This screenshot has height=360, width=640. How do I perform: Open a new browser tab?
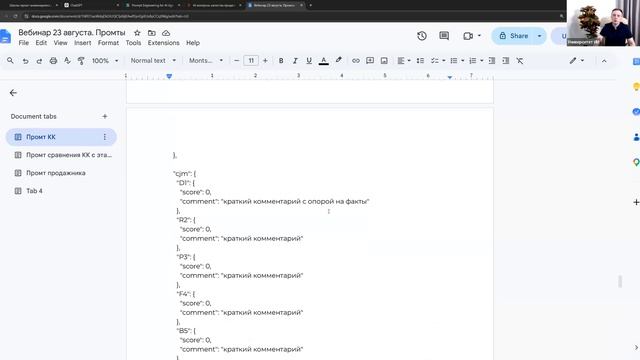coord(311,5)
